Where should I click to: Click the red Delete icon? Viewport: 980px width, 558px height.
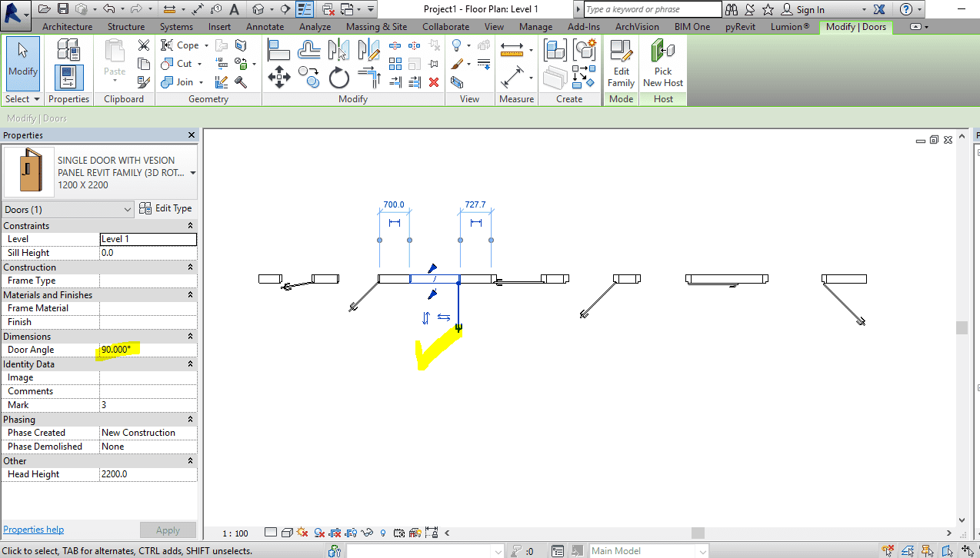(434, 81)
